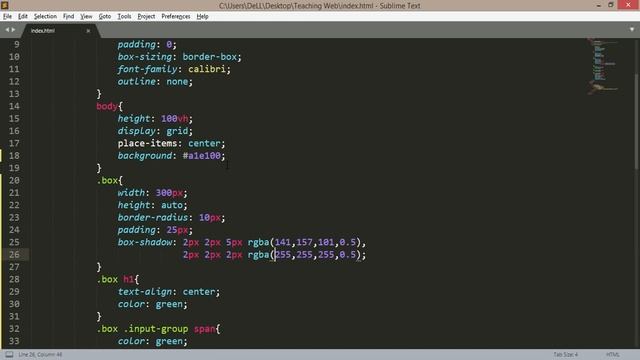Screen dimensions: 640x360
Task: Click the previous tab arrow
Action: 7,30
